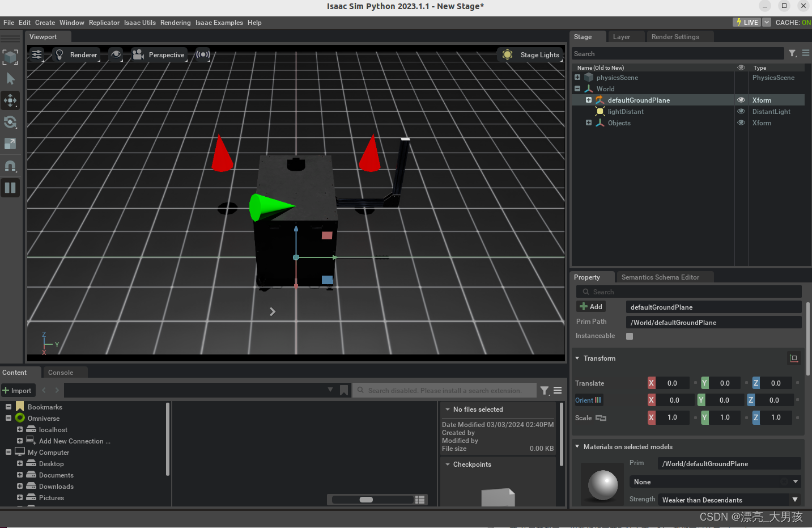Toggle the Scale link icon
This screenshot has height=528, width=812.
click(601, 417)
